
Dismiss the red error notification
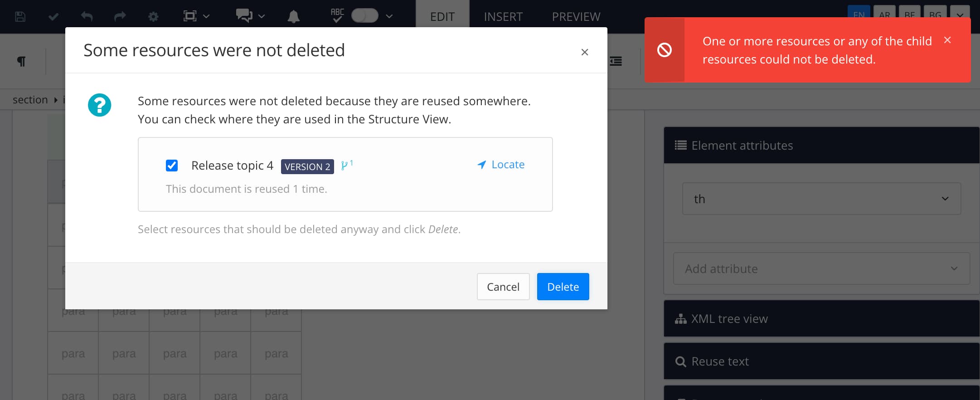tap(947, 40)
